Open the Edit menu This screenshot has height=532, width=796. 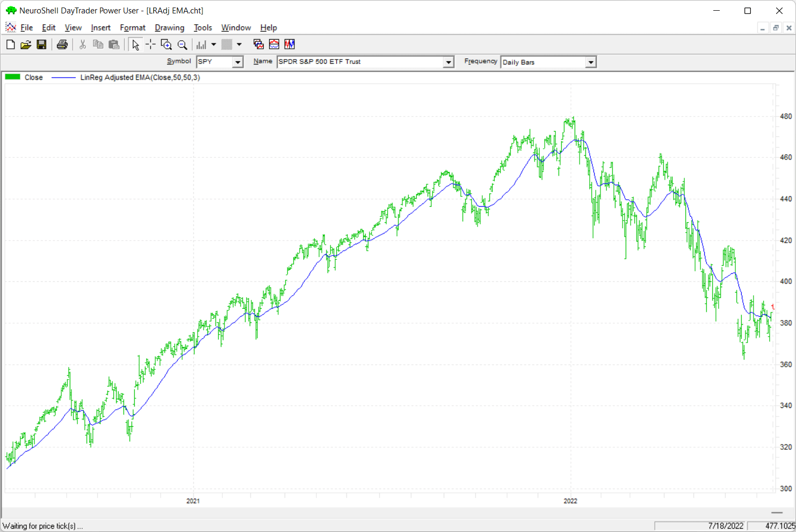(x=48, y=28)
